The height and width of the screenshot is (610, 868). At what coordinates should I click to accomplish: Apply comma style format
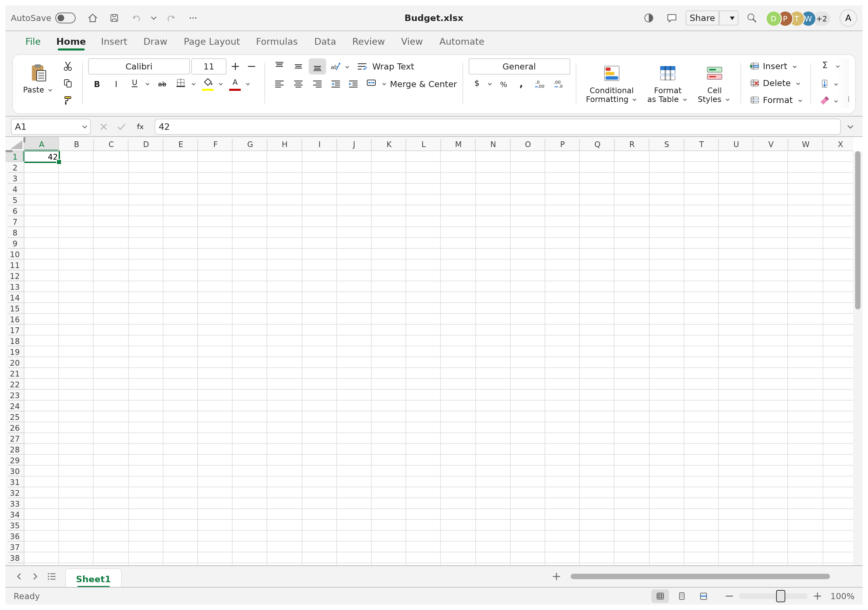click(x=521, y=85)
